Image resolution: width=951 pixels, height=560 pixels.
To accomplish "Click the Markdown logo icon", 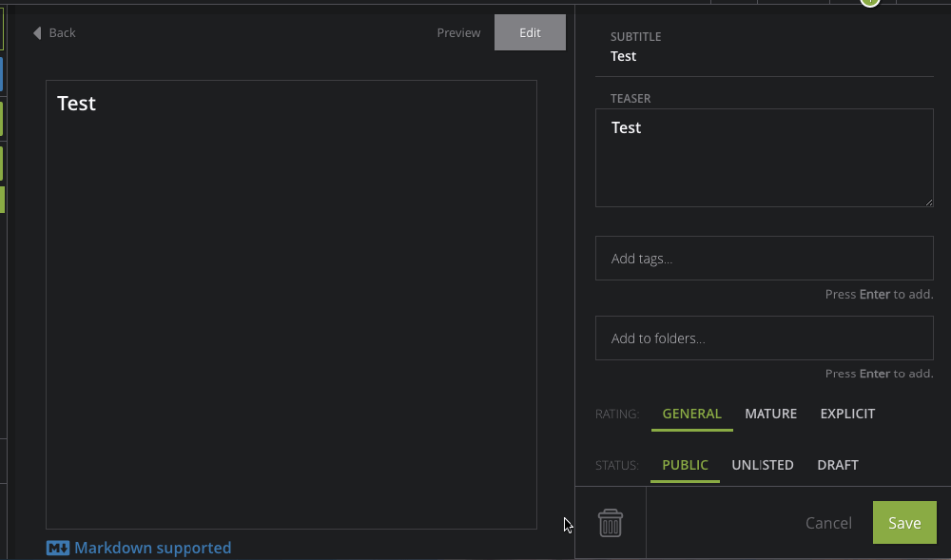I will (x=58, y=549).
